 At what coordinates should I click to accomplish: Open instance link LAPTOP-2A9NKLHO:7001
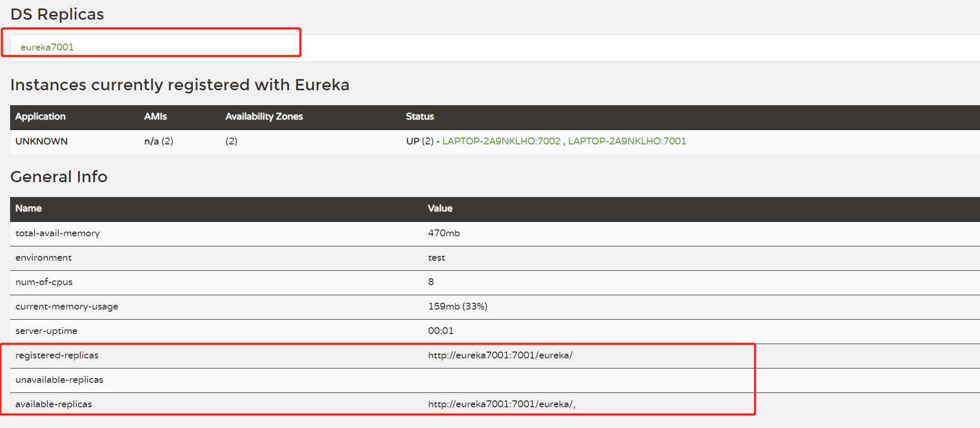point(627,141)
